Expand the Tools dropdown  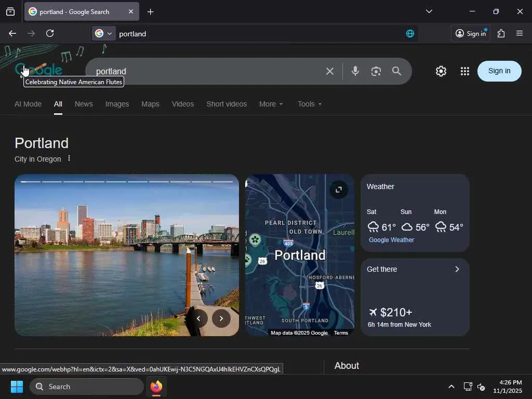coord(310,104)
